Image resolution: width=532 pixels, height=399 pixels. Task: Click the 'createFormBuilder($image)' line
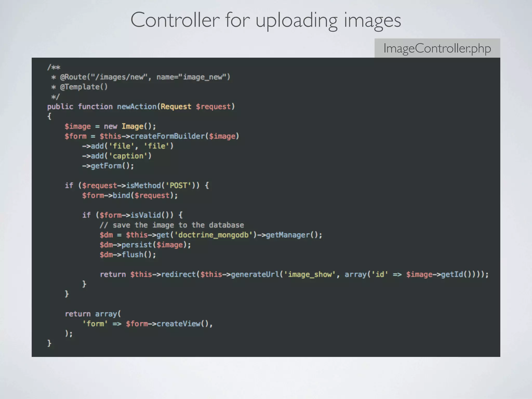pyautogui.click(x=152, y=136)
